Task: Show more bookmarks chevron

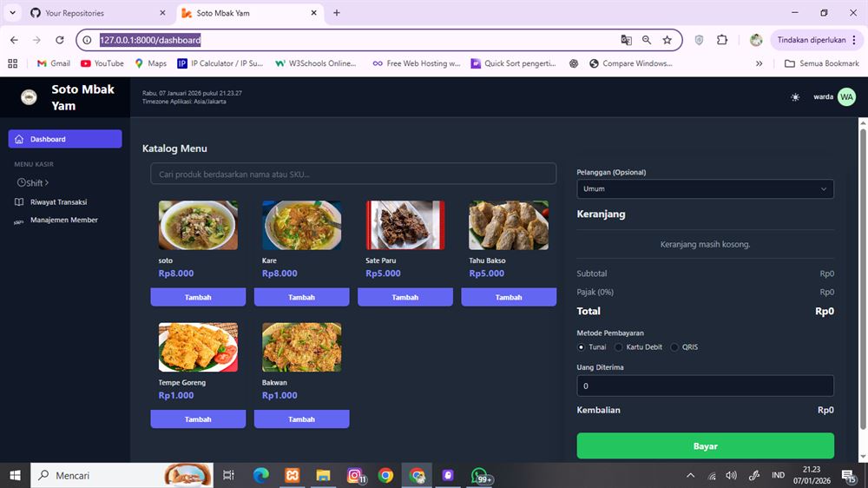Action: [x=759, y=63]
